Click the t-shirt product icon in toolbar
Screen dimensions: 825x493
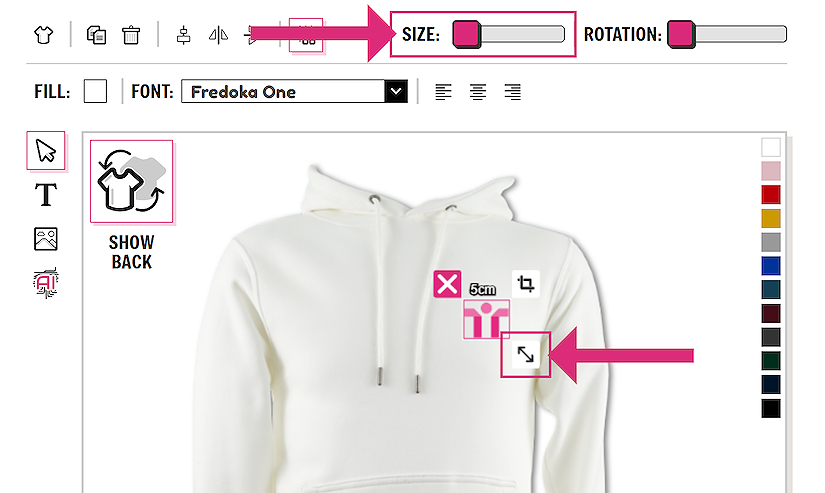pyautogui.click(x=43, y=35)
